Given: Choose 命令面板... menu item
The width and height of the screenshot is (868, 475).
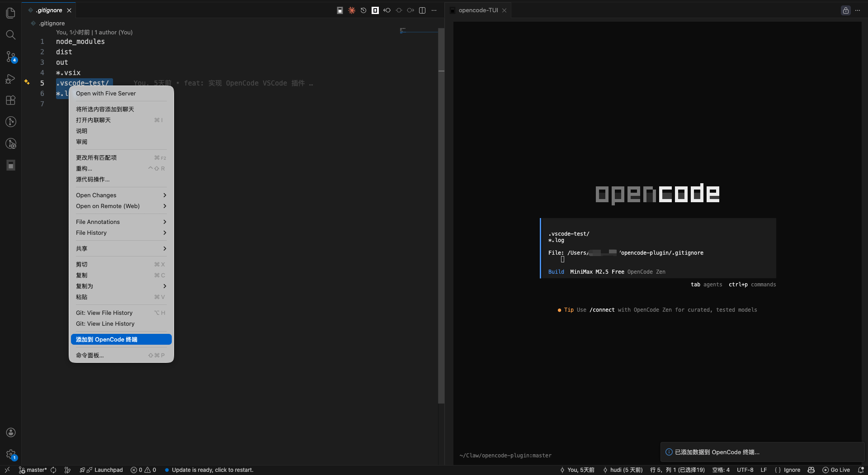Looking at the screenshot, I should (x=121, y=355).
